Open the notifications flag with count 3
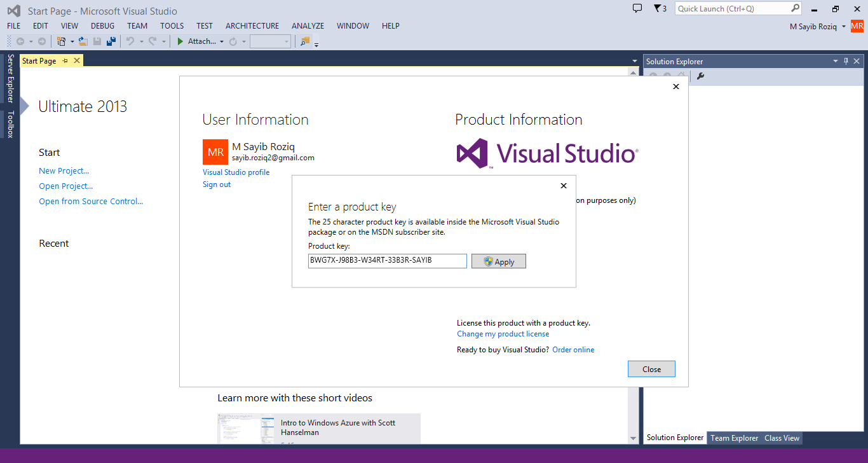Viewport: 868px width, 463px height. pyautogui.click(x=660, y=8)
